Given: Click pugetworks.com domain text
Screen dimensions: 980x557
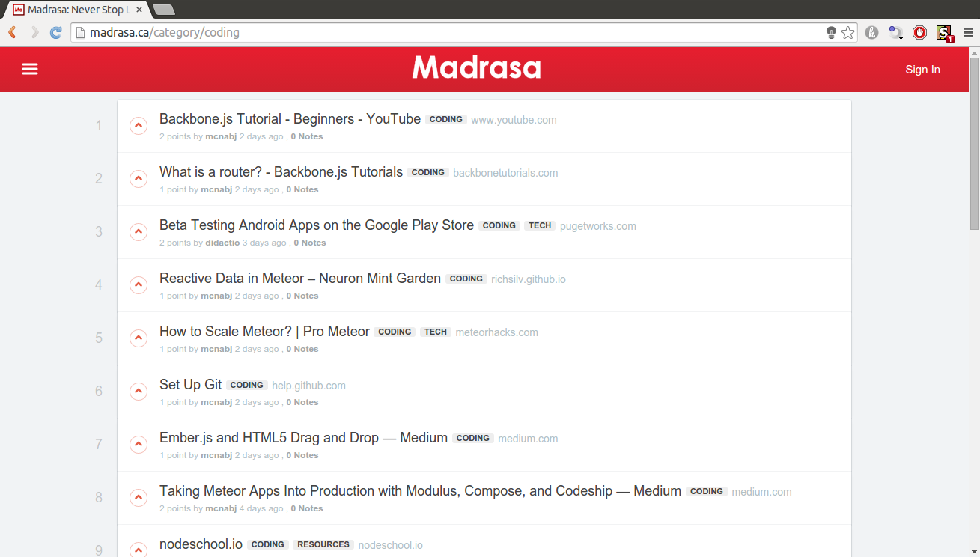Looking at the screenshot, I should tap(598, 226).
